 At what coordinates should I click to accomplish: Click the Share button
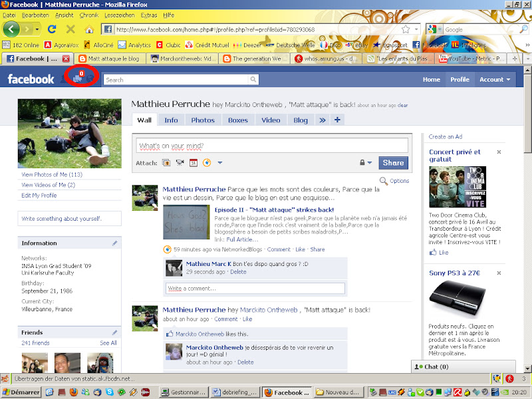393,162
